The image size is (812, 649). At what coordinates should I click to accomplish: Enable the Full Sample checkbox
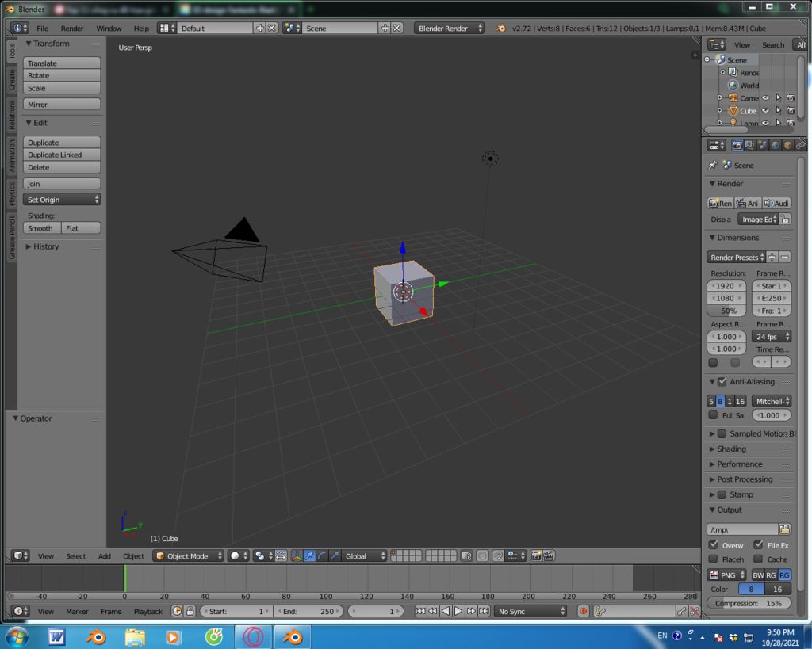tap(713, 415)
